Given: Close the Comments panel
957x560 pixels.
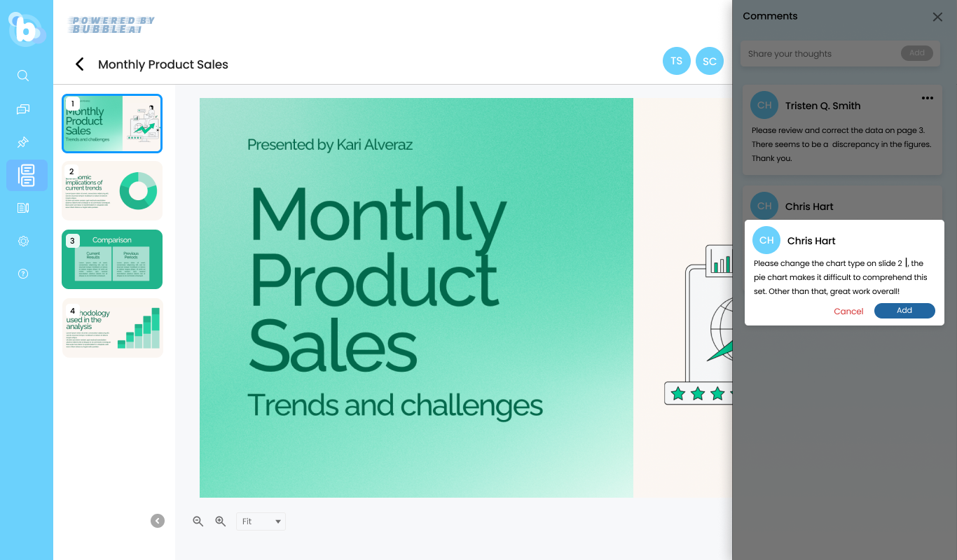Looking at the screenshot, I should click(x=937, y=17).
